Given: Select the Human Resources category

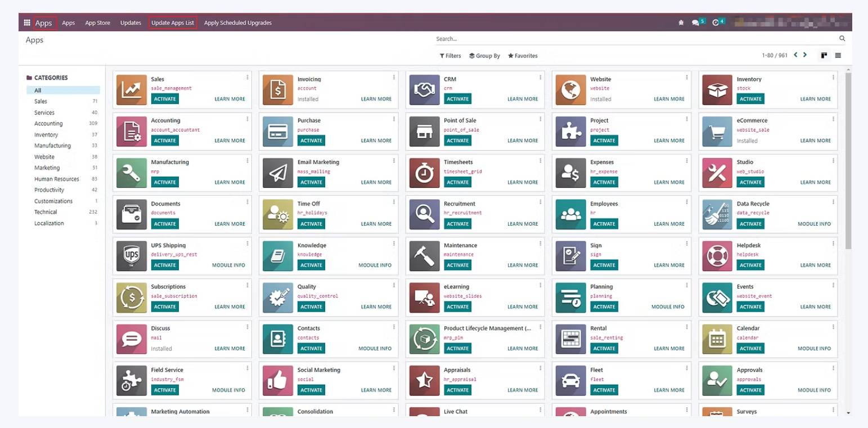Looking at the screenshot, I should pos(63,179).
